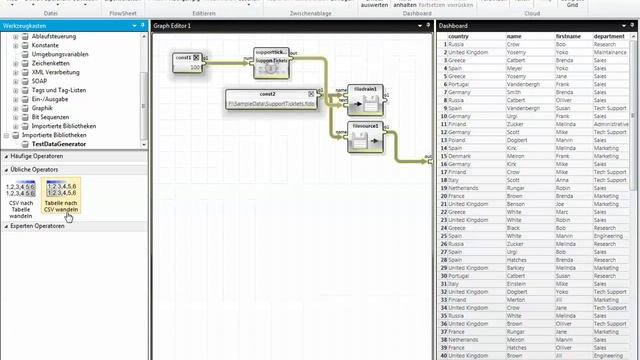Collapse the Übliche Operators section
640x360 pixels.
tap(6, 169)
